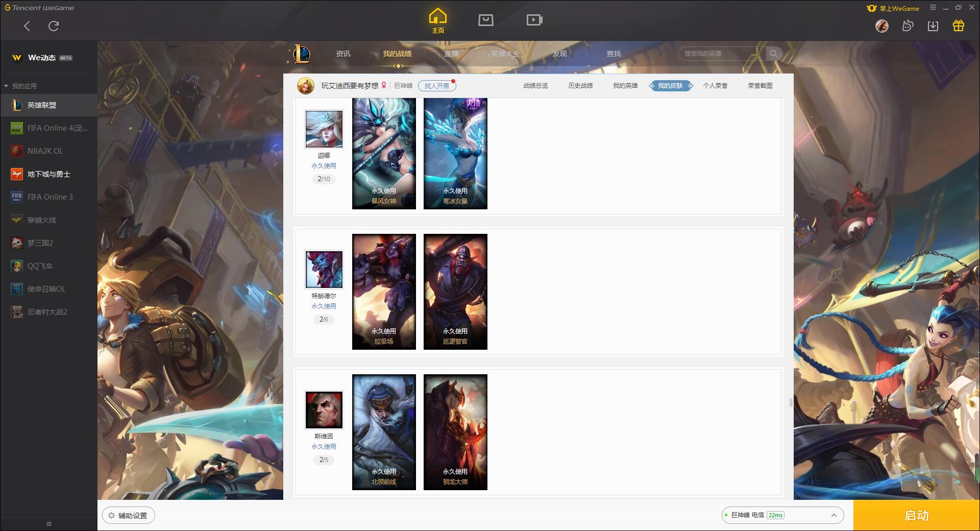Switch to 荣誉截图 sub-tab
Screen dimensions: 980x531
[x=760, y=86]
